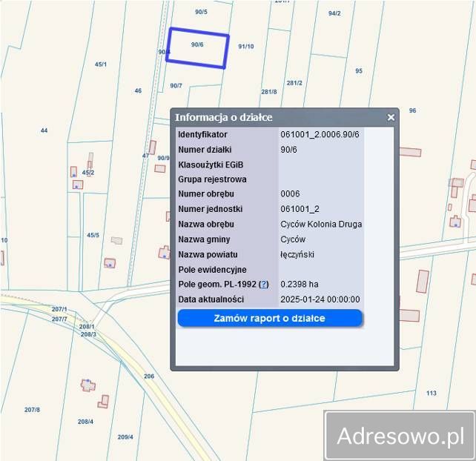Click the Adresowo.pl watermark logo
Viewport: 476px width, 461px height.
click(400, 436)
